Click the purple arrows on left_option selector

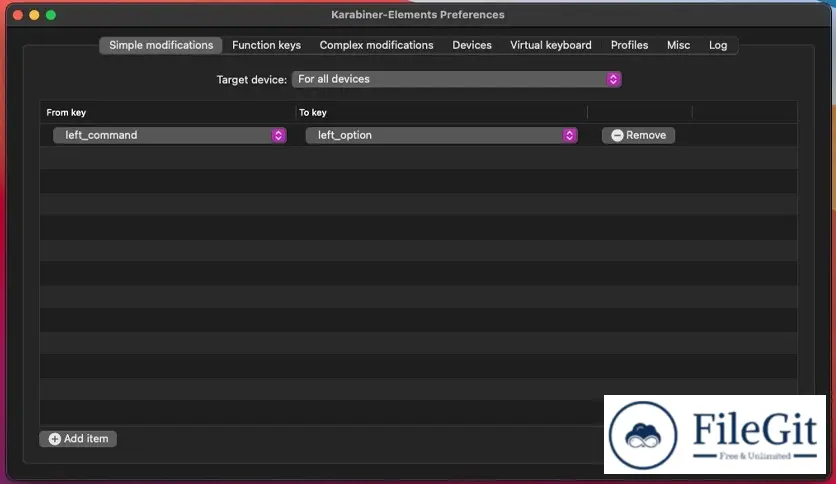(569, 135)
